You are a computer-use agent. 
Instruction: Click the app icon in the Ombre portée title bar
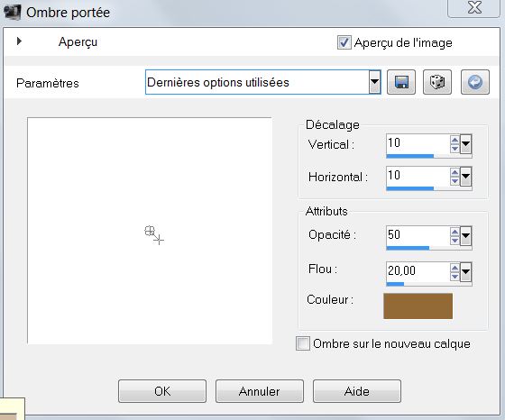pos(13,13)
